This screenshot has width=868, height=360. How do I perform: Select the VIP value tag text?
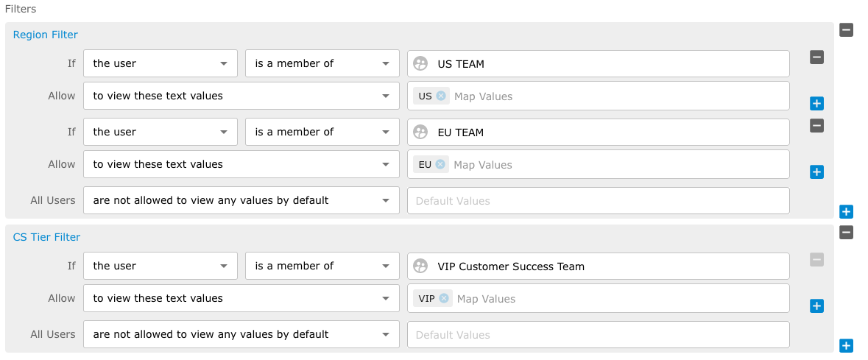click(427, 298)
